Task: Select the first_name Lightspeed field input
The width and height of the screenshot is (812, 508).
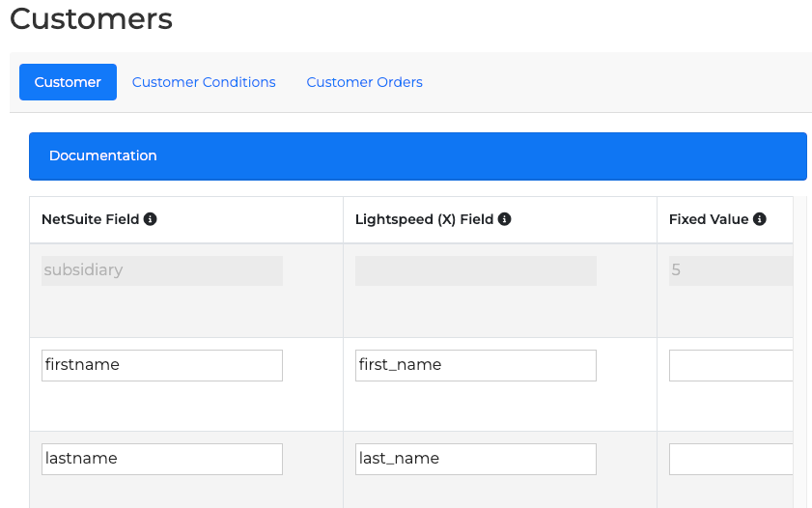Action: pyautogui.click(x=475, y=365)
